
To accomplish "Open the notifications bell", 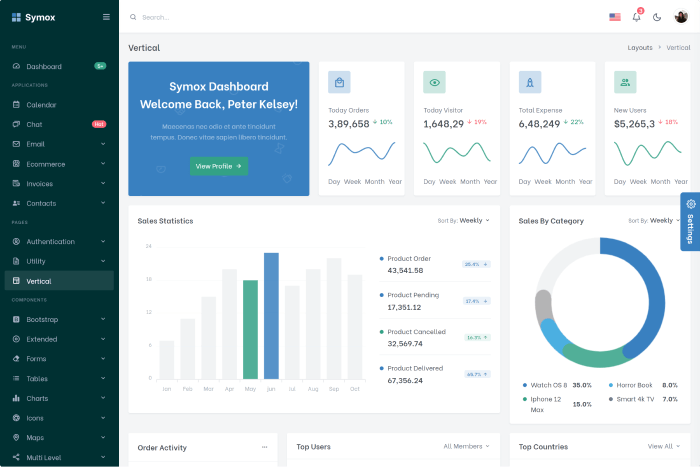I will [636, 17].
